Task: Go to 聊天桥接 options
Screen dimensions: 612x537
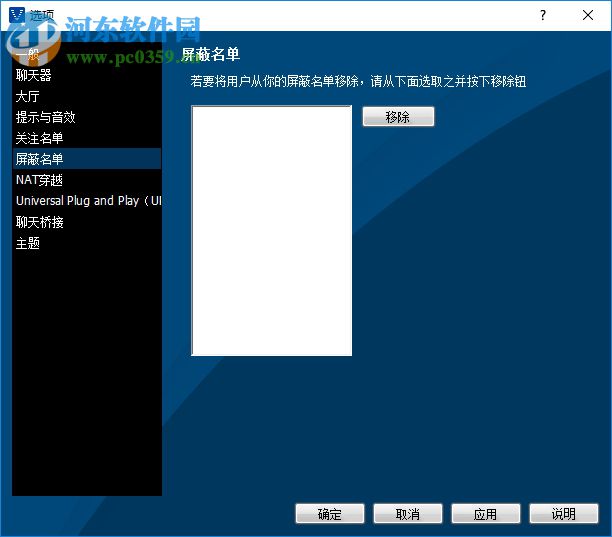Action: click(x=87, y=222)
